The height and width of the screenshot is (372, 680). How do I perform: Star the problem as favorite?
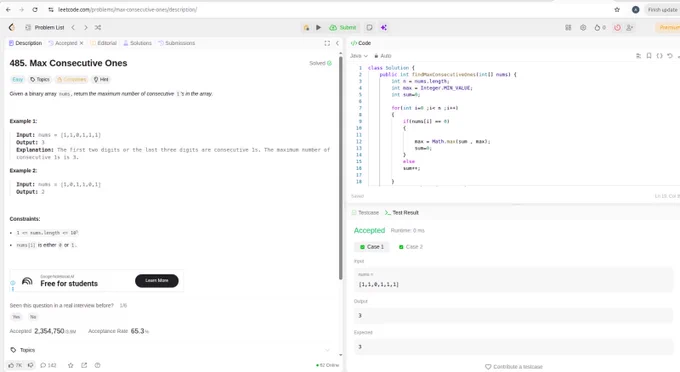(x=71, y=365)
